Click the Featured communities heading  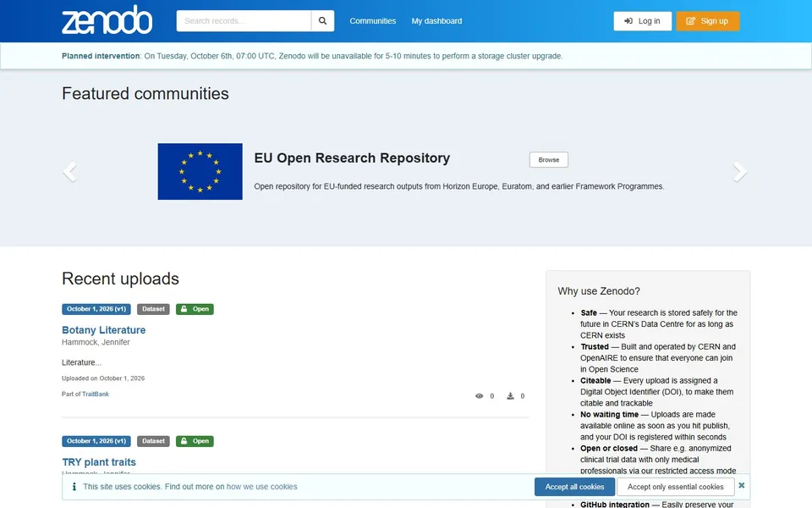coord(145,94)
